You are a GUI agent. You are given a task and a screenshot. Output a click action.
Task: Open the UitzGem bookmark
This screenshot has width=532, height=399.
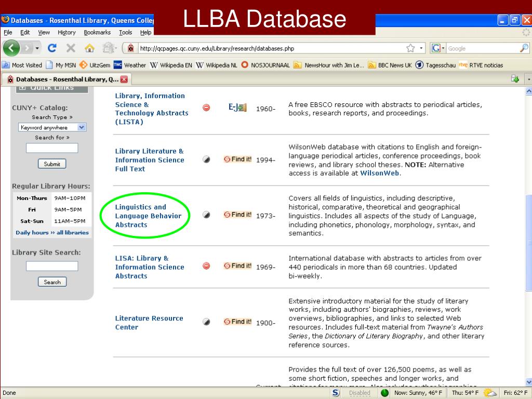coord(95,65)
